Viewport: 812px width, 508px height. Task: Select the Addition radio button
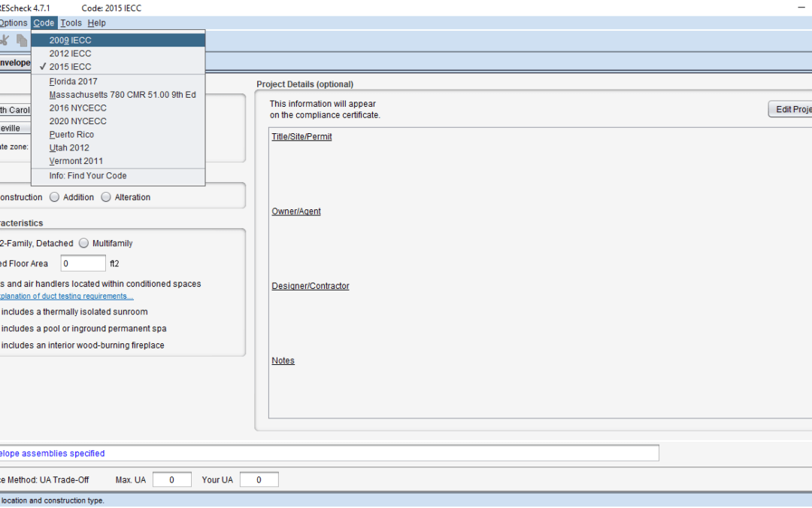[55, 197]
